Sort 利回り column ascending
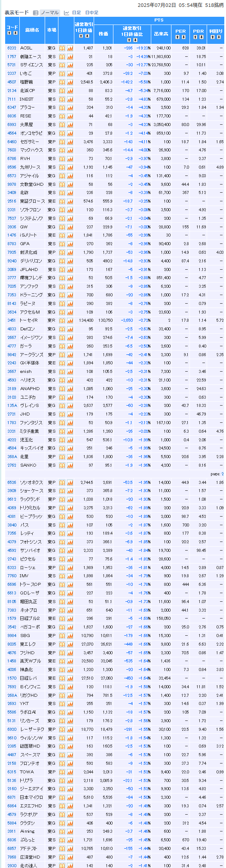Screen dimensions: 226x868 (213, 37)
